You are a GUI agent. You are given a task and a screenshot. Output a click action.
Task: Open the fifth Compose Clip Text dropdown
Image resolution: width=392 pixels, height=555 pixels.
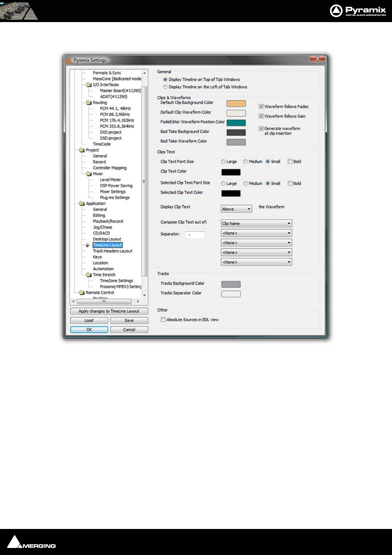pos(257,262)
